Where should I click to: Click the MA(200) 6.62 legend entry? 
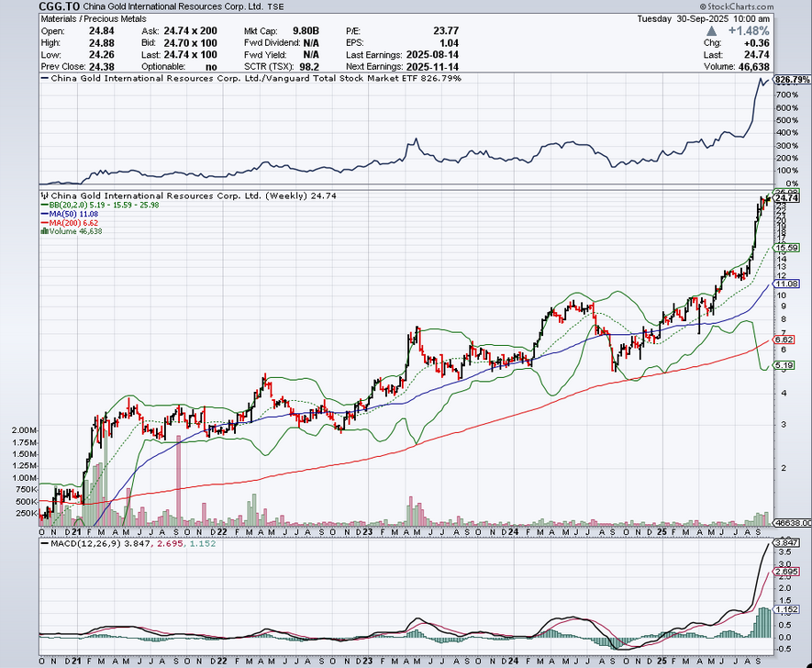click(70, 223)
